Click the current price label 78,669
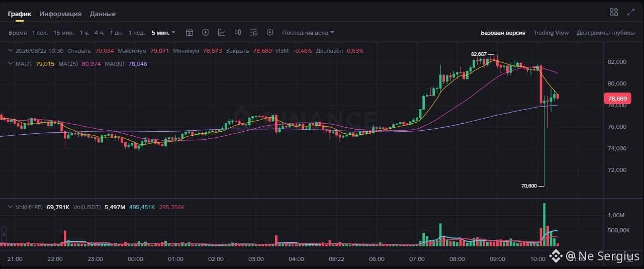Screen dimensions: 644x269 pos(617,99)
